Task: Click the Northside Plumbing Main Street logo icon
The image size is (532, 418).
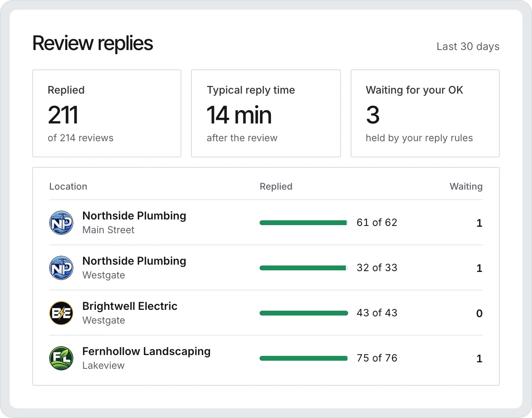Action: (x=61, y=223)
